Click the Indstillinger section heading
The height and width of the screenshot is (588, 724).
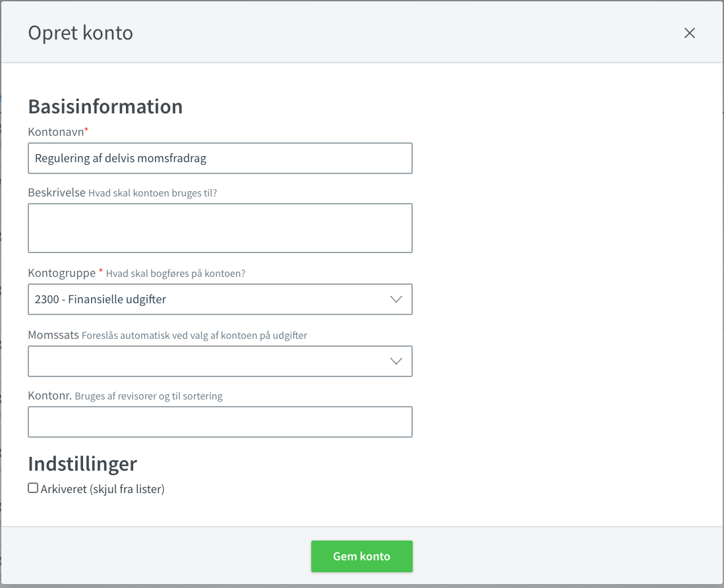tap(82, 464)
